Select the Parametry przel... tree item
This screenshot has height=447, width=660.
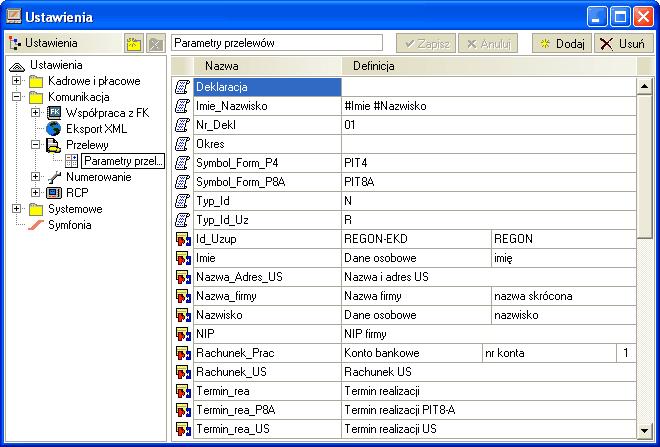123,161
